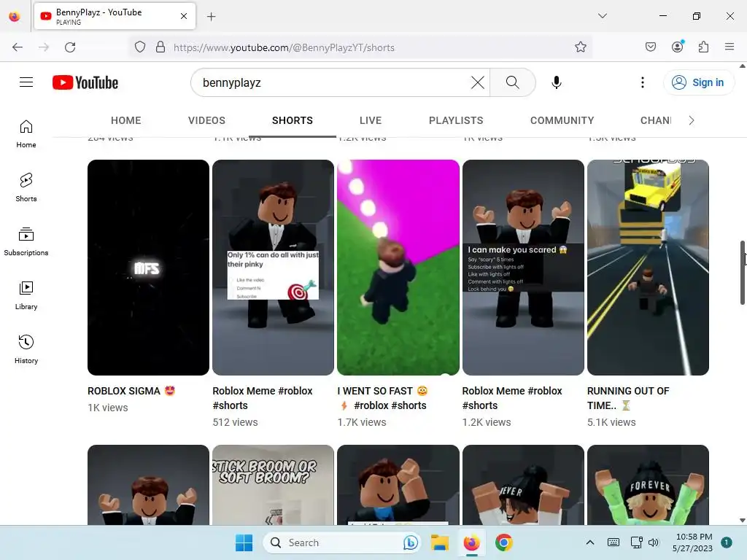Run search with the magnifier button
This screenshot has width=747, height=560.
click(x=513, y=82)
